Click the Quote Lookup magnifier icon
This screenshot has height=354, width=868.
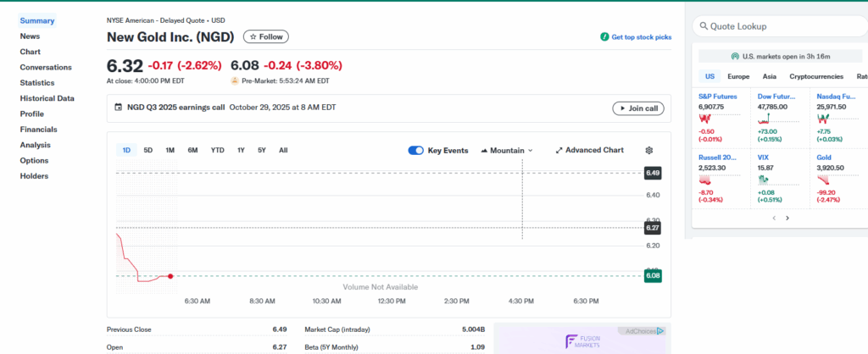[703, 26]
